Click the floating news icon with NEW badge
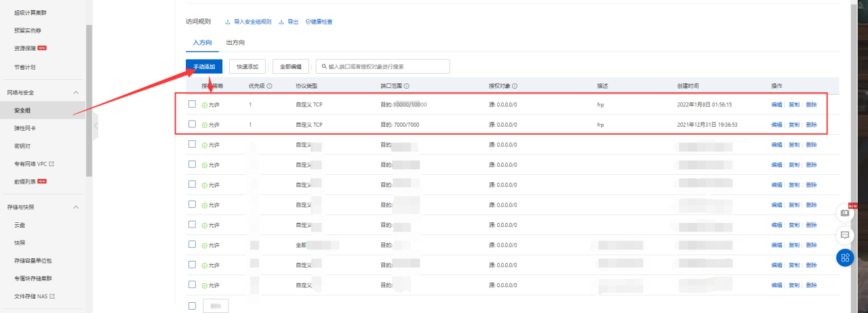 845,212
